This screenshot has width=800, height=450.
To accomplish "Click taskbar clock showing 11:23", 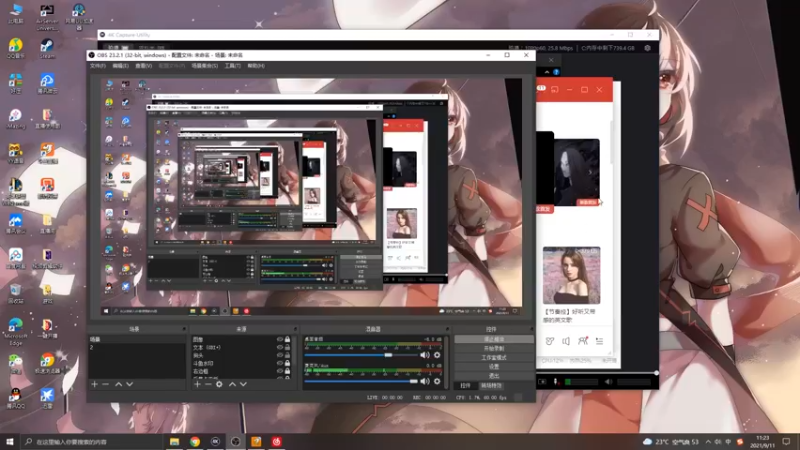I will (x=763, y=442).
